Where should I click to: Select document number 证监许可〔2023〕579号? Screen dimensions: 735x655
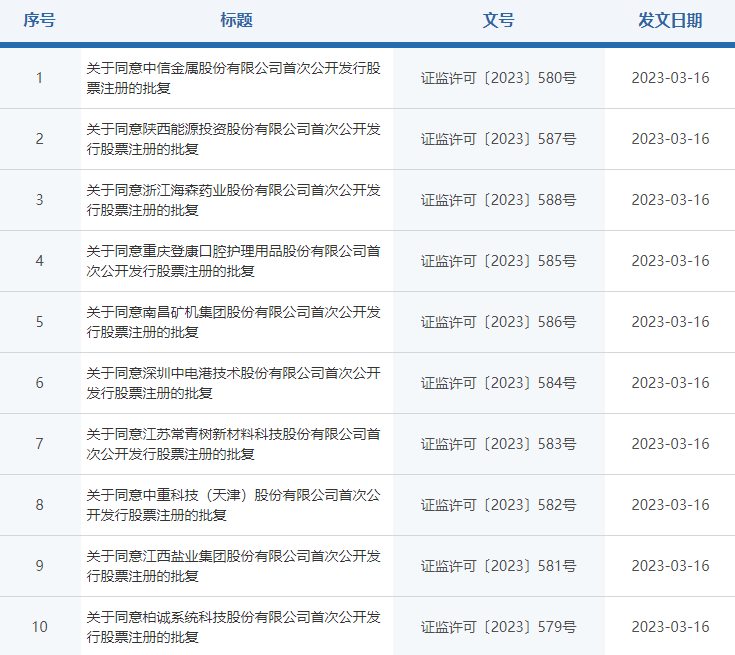[498, 626]
